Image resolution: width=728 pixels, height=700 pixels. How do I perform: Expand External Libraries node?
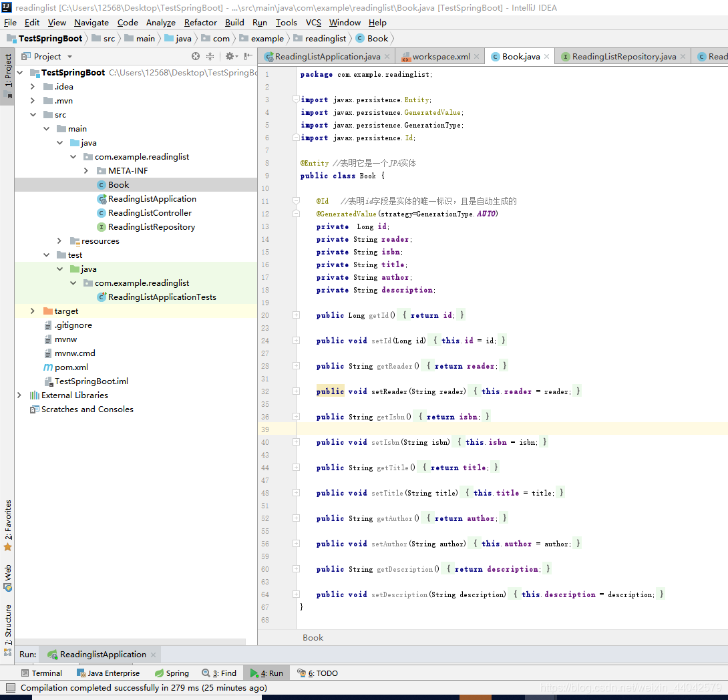(19, 395)
